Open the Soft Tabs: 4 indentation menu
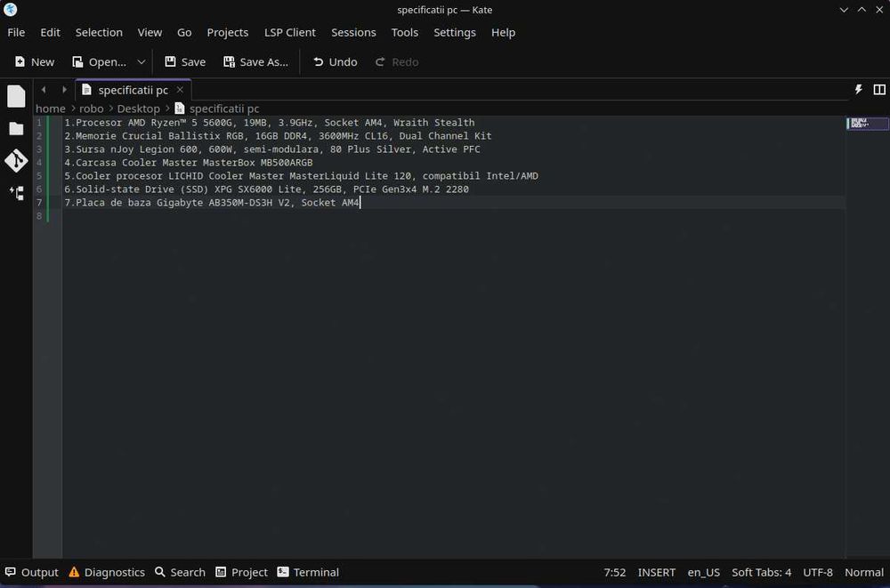The image size is (890, 588). (761, 572)
